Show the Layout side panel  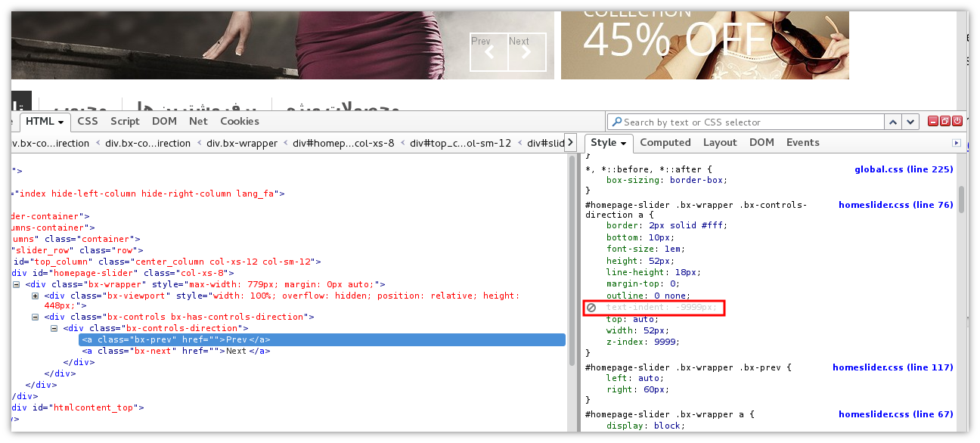point(720,142)
